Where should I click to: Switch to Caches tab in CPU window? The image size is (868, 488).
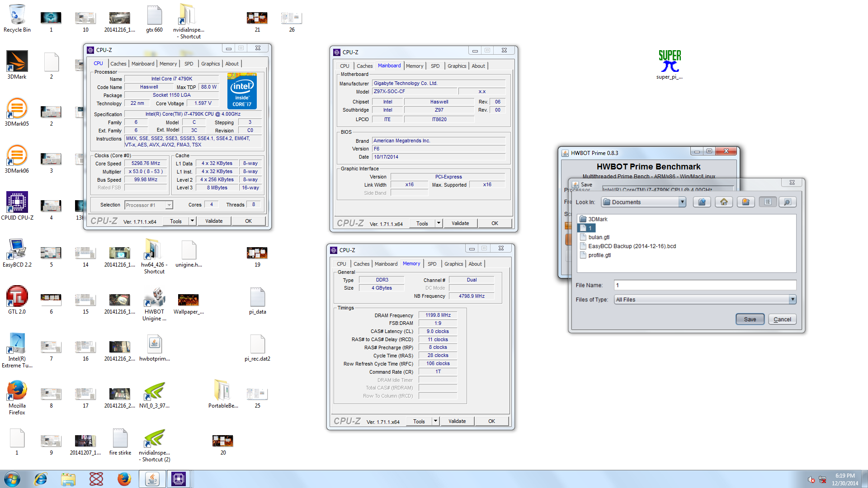click(x=118, y=64)
